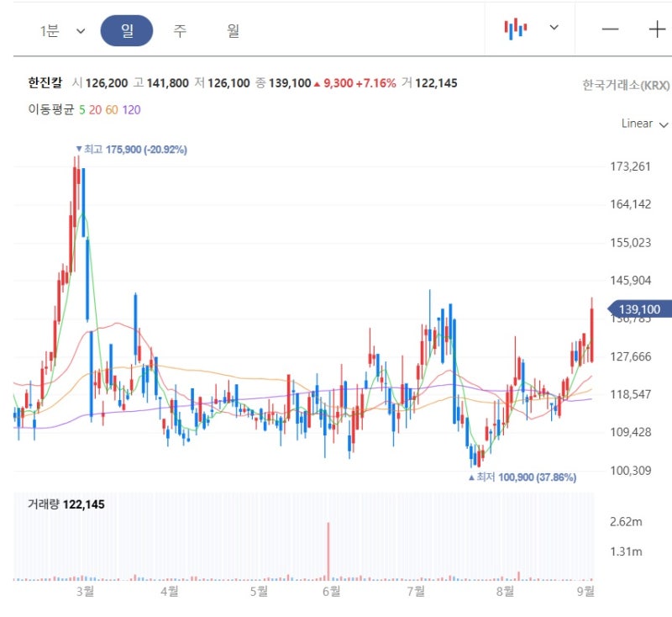Click the 한국거래소(KRX) exchange label
Screen dimensions: 672x617
pos(625,85)
